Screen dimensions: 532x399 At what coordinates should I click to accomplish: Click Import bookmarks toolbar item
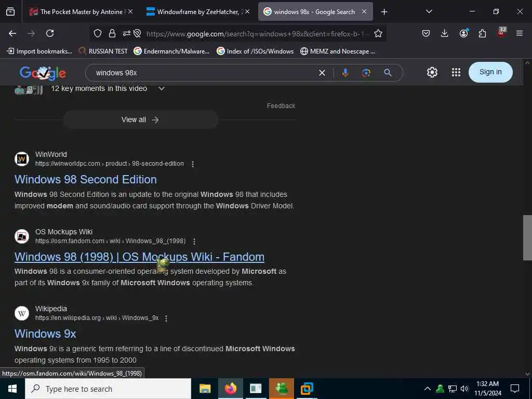pyautogui.click(x=39, y=51)
